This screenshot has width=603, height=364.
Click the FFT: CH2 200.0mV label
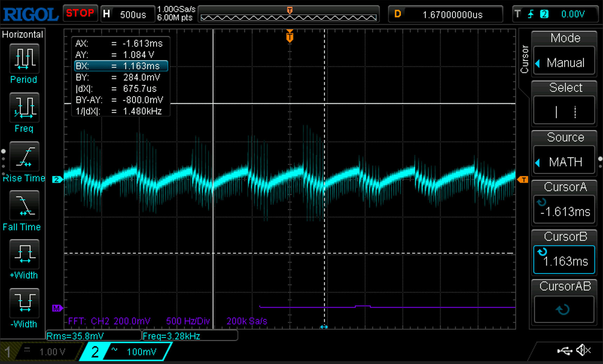click(109, 321)
